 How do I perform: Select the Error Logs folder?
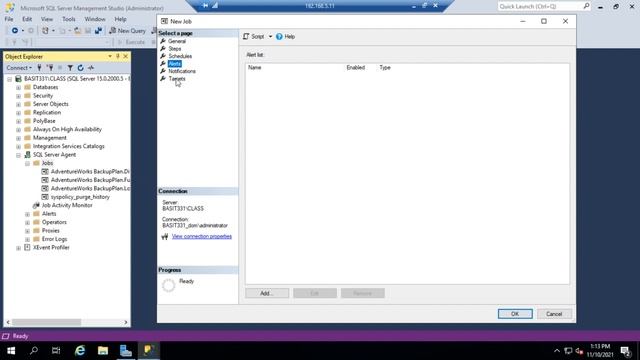[x=54, y=239]
